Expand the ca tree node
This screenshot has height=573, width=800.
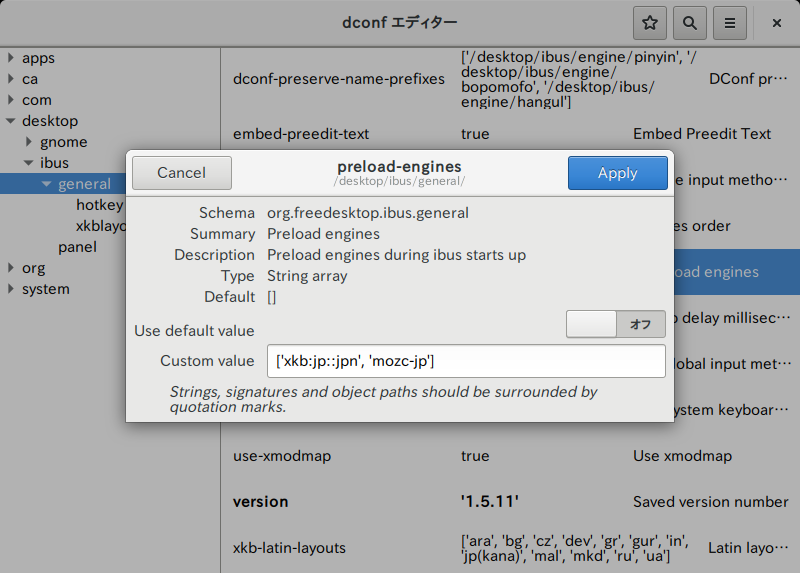pyautogui.click(x=11, y=79)
